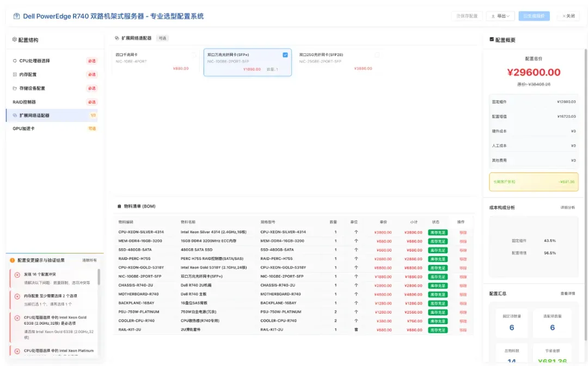The width and height of the screenshot is (588, 366).
Task: Click 清除所有 in the validation panel
Action: (89, 260)
